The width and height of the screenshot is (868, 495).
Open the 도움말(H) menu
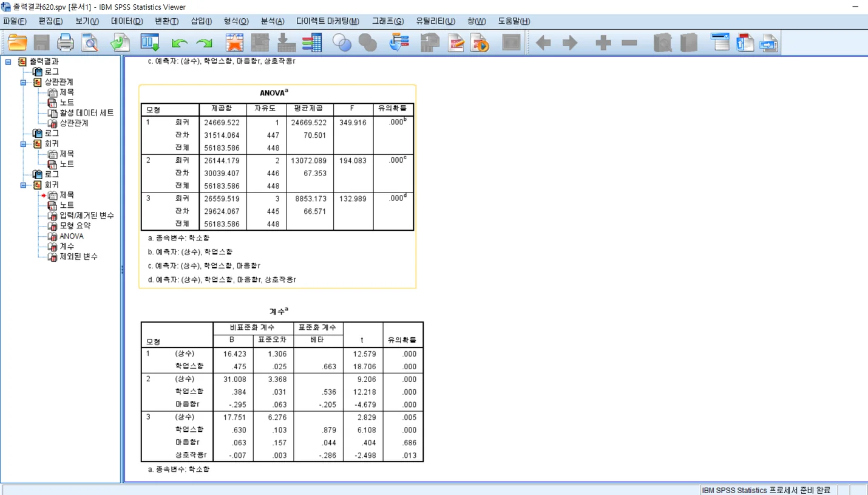[514, 21]
